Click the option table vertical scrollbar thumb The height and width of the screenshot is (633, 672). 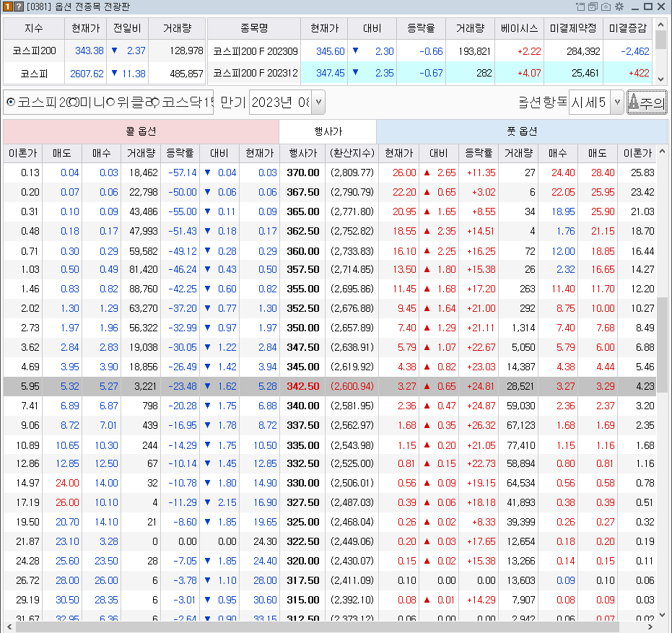(662, 345)
